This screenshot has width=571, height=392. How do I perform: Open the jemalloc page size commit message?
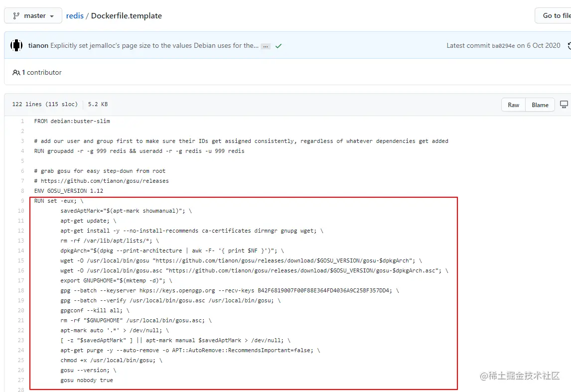click(154, 45)
